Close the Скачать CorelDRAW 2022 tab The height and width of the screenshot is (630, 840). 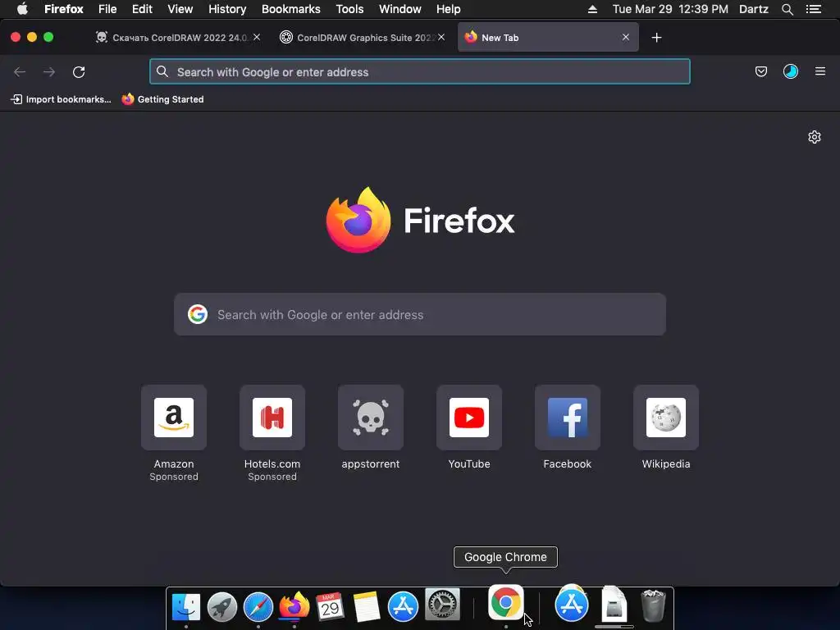(257, 37)
